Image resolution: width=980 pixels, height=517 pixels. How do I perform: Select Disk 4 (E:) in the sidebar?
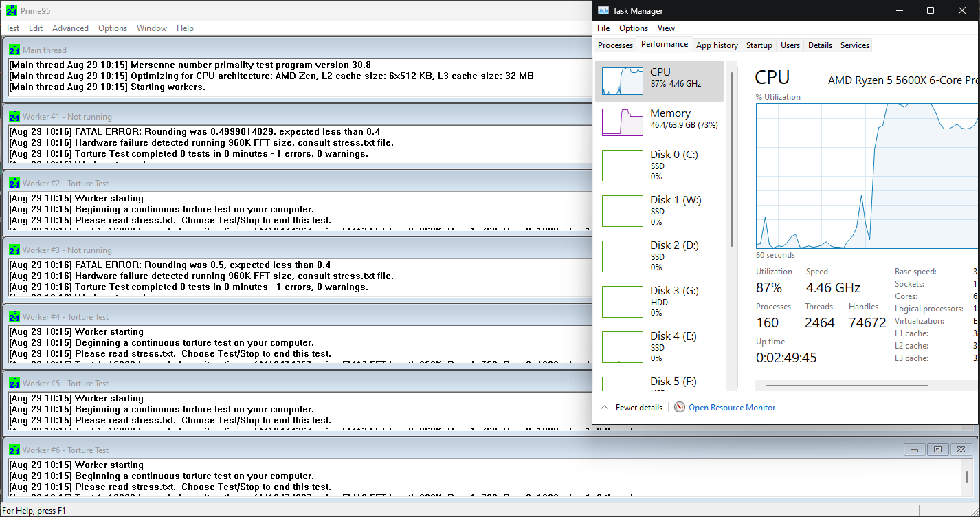tap(660, 346)
